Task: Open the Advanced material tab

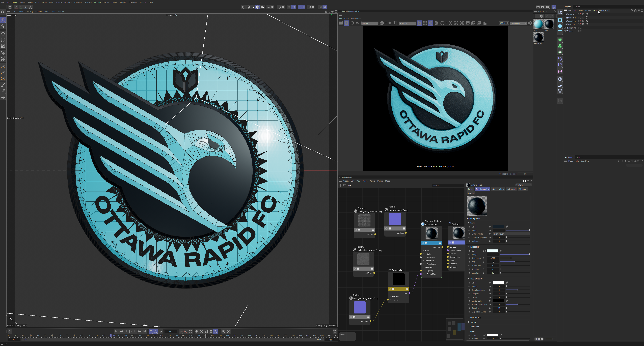Action: (x=511, y=189)
